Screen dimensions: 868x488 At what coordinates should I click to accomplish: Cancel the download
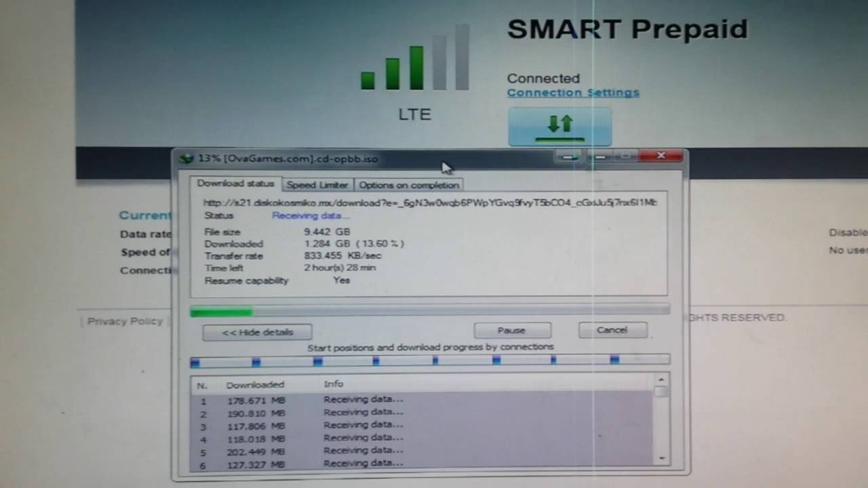point(612,330)
